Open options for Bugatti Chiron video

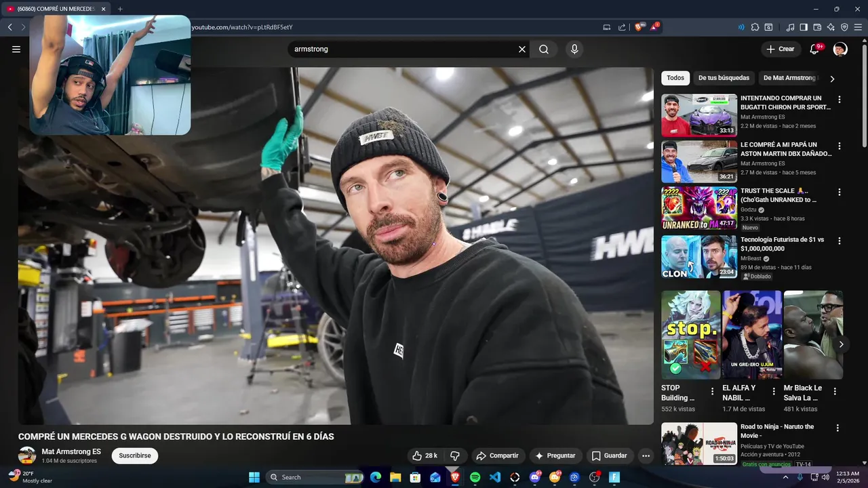coord(840,100)
